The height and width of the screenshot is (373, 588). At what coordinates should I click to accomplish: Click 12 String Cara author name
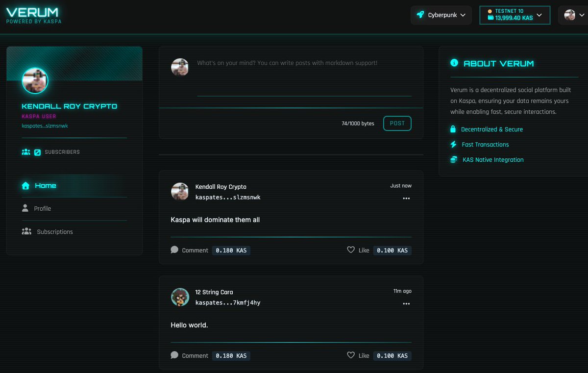pyautogui.click(x=214, y=292)
